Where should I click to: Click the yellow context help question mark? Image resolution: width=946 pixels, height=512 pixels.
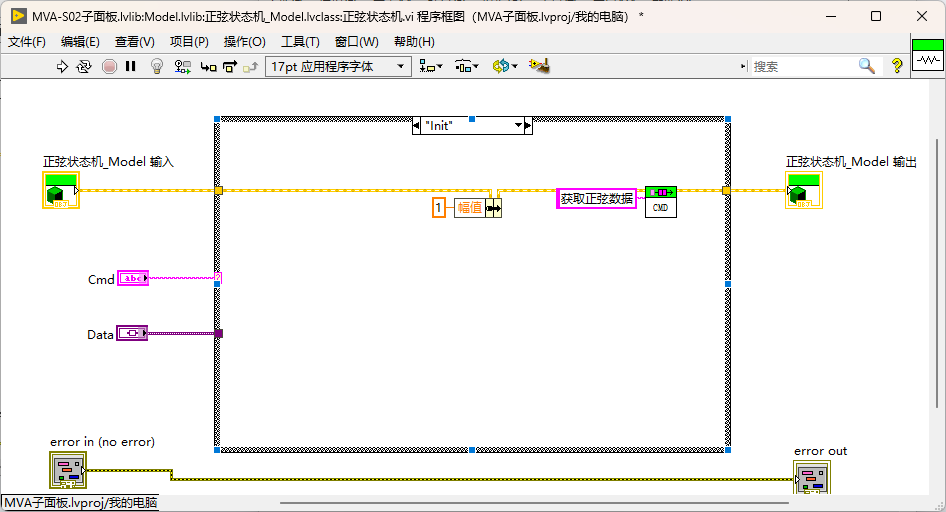click(x=897, y=66)
